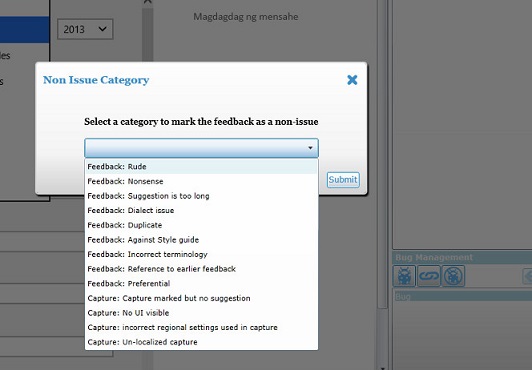Image resolution: width=532 pixels, height=370 pixels.
Task: Click the link bug chain icon
Action: click(x=429, y=276)
